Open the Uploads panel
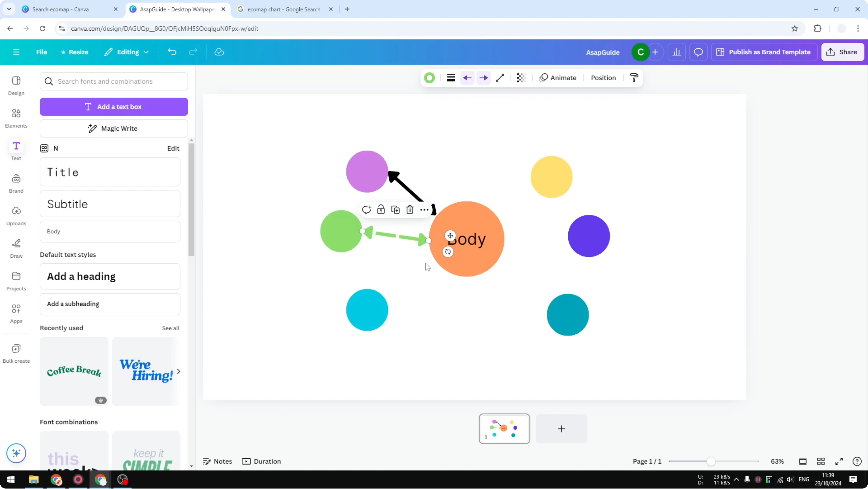This screenshot has height=489, width=868. 16,216
